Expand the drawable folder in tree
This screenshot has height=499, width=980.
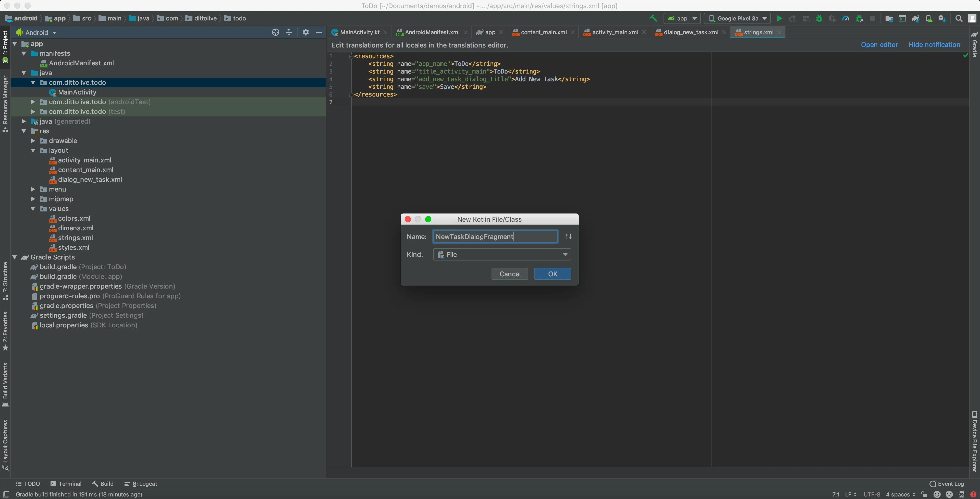[x=33, y=140]
